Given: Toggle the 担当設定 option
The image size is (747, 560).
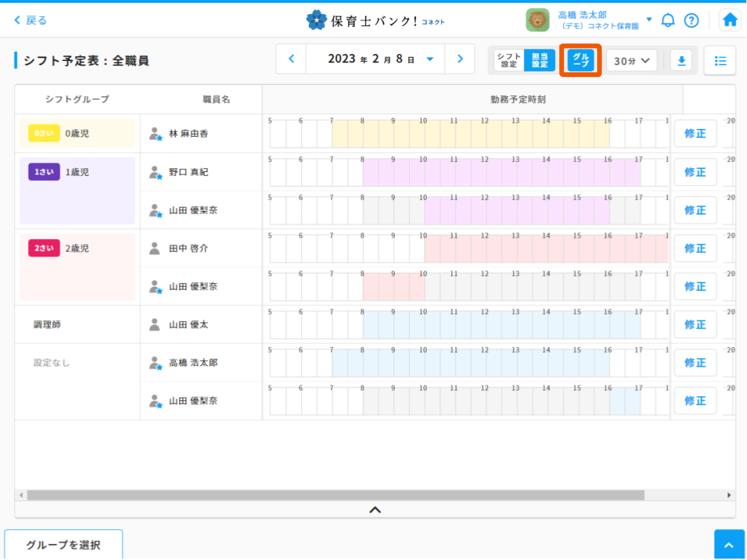Looking at the screenshot, I should [540, 60].
